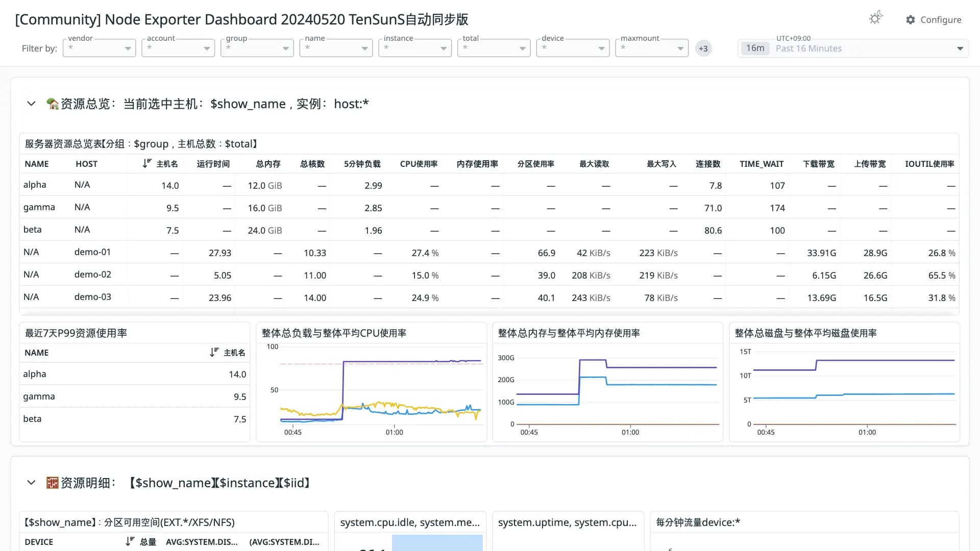Click house emoji in 资源总览 heading
This screenshot has height=551, width=980.
52,104
